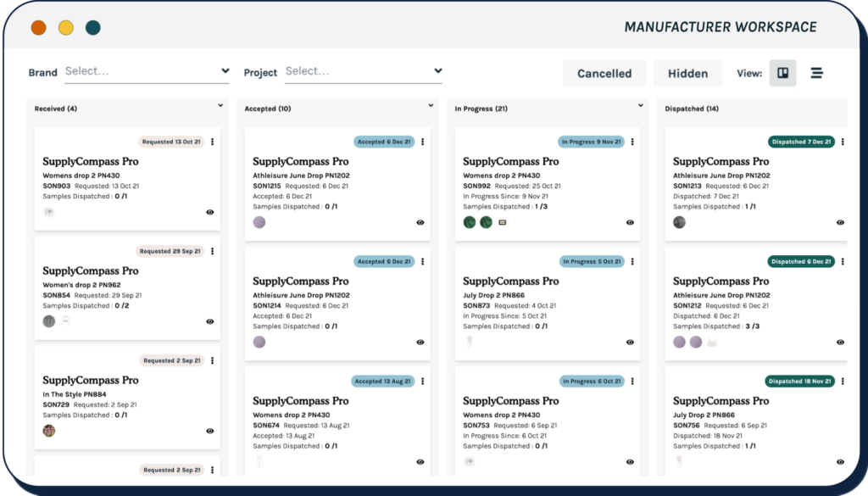The width and height of the screenshot is (868, 496).
Task: Switch to the list view icon
Action: tap(816, 73)
